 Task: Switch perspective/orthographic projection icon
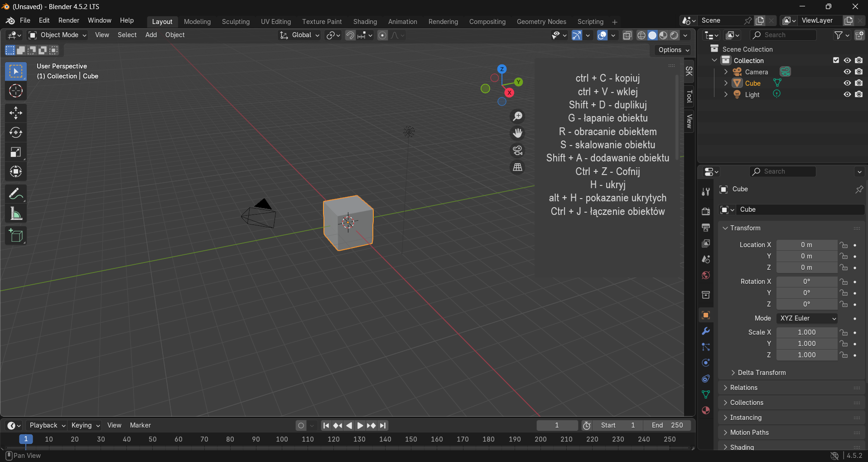point(517,167)
